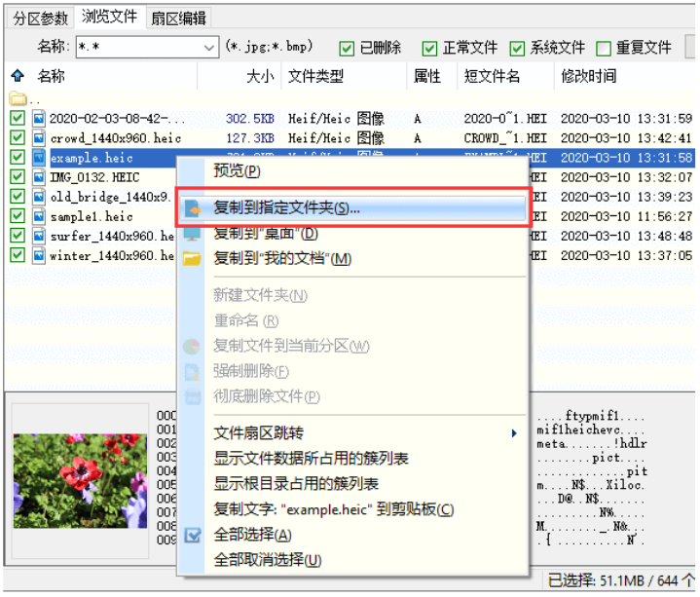Sort files by 大小 column header

(259, 76)
